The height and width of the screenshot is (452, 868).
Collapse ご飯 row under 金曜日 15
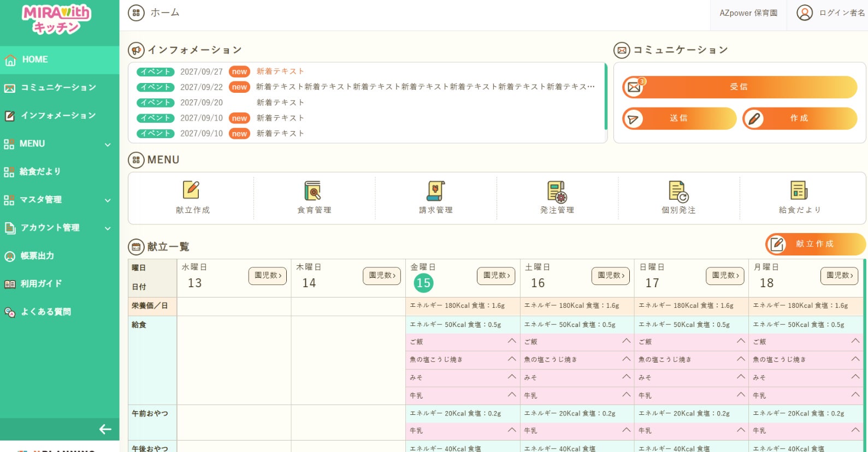point(512,341)
